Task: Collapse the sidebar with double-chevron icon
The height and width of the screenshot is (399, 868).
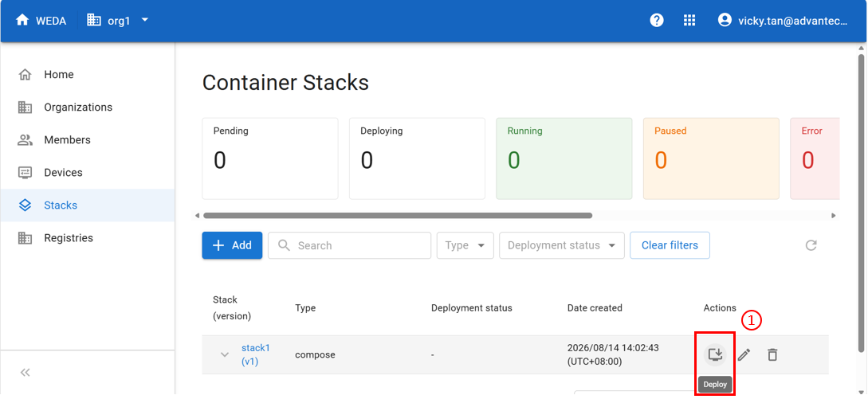Action: pos(25,373)
